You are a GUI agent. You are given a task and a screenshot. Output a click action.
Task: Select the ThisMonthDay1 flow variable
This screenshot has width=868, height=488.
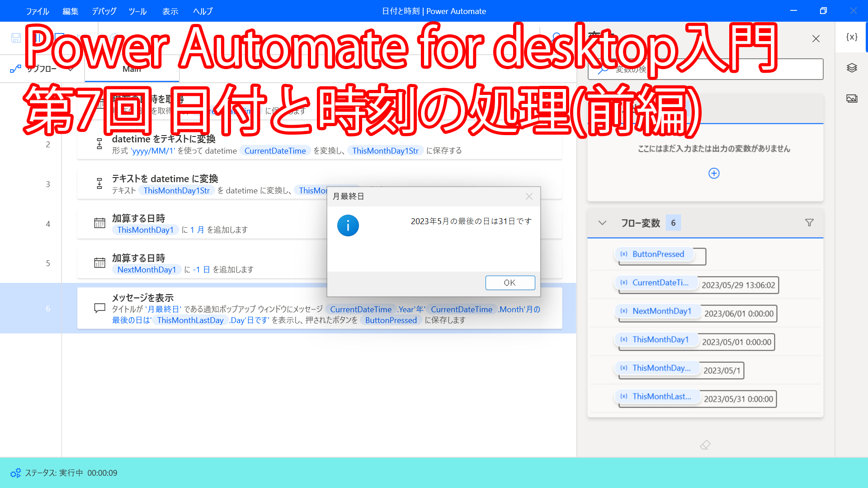pos(656,340)
